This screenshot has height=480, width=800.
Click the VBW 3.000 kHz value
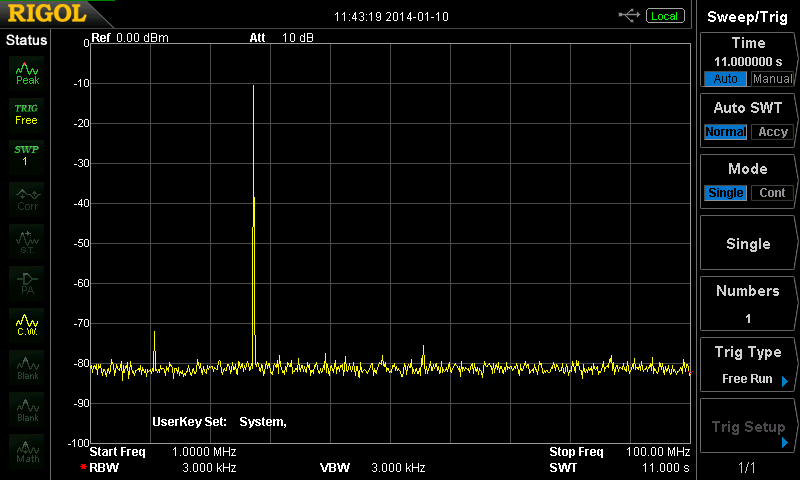(398, 468)
